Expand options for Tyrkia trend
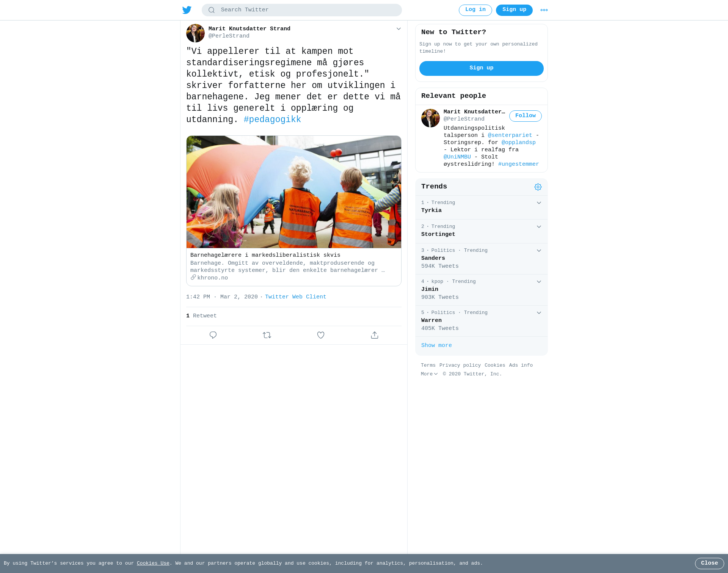Image resolution: width=728 pixels, height=573 pixels. click(x=539, y=203)
